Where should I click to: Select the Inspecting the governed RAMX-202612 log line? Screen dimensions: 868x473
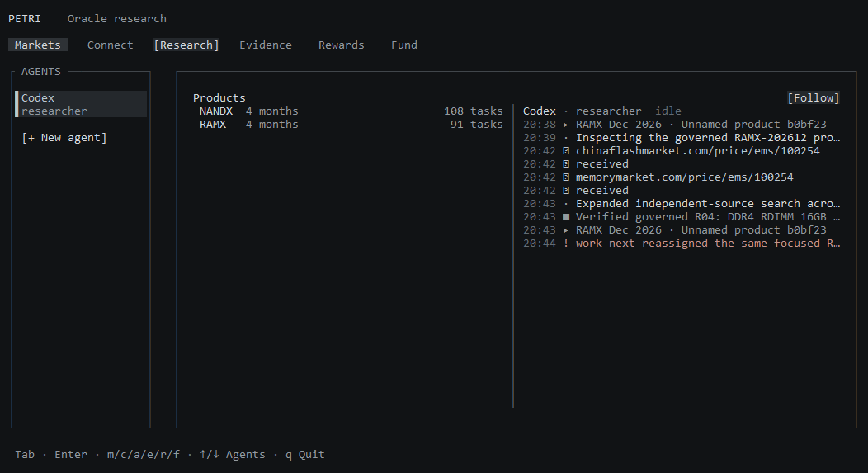coord(682,138)
